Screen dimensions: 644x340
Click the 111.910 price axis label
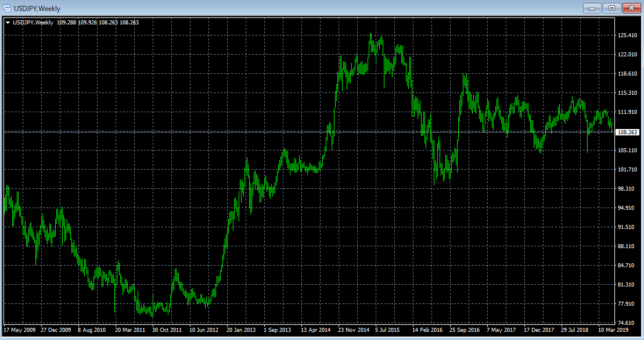628,112
